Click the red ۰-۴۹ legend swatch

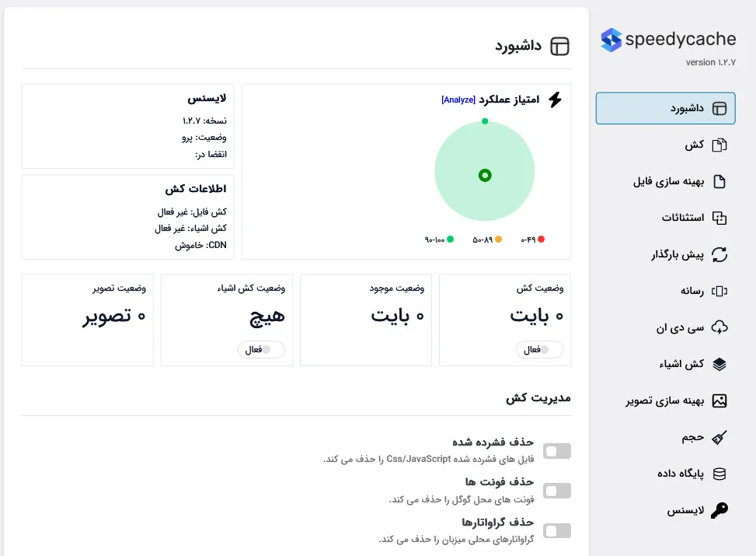pos(541,239)
